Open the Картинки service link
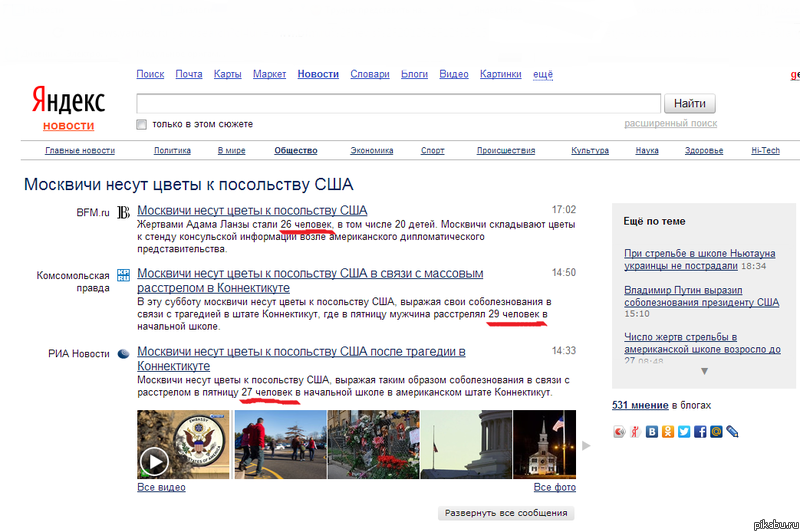This screenshot has width=800, height=532. tap(501, 74)
